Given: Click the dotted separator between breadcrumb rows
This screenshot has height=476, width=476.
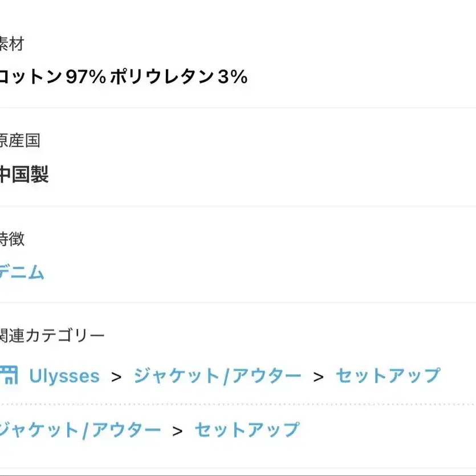Looking at the screenshot, I should 238,404.
